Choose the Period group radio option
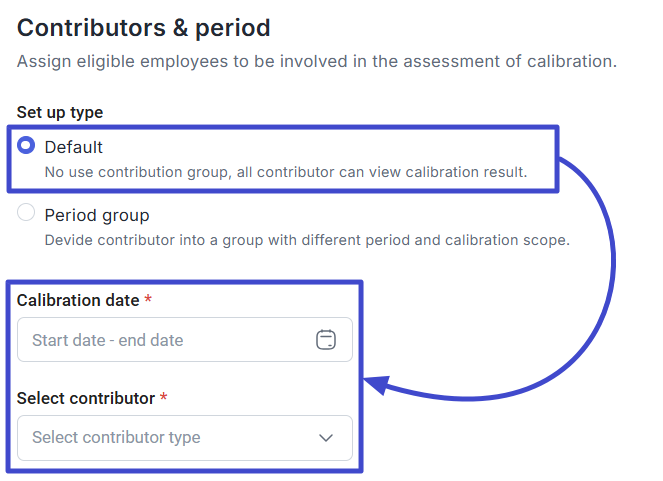The width and height of the screenshot is (663, 481). point(26,213)
